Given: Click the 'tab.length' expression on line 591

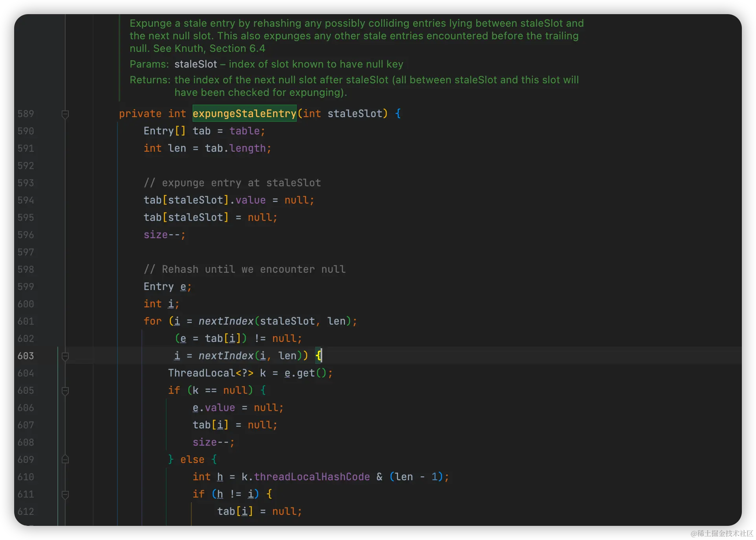Looking at the screenshot, I should pyautogui.click(x=235, y=148).
